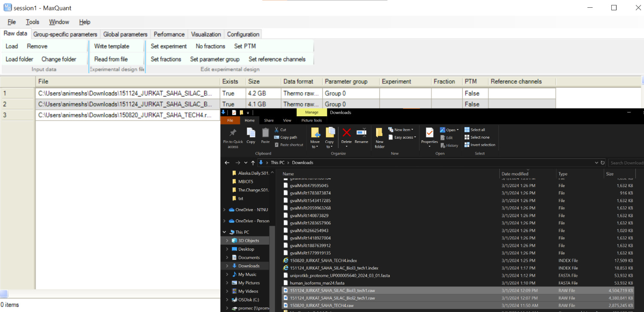Switch to Configuration tab in MaxQuant
Viewport: 644px width, 312px height.
[243, 34]
